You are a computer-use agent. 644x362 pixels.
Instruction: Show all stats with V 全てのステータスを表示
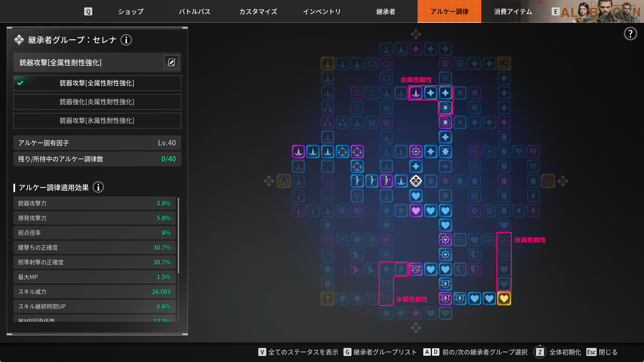tap(298, 352)
